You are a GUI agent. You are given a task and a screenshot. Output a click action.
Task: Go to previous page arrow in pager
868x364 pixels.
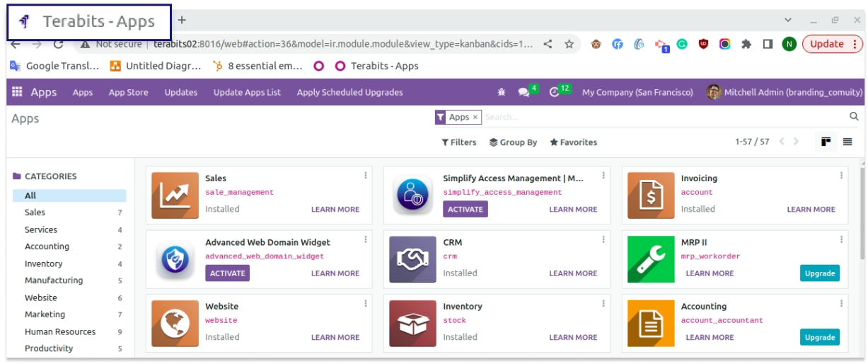(x=782, y=142)
